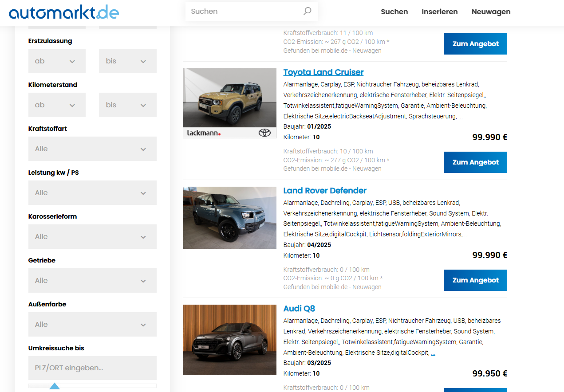Viewport: 564px width, 392px height.
Task: Click Baujahr 04/2025 text
Action: tap(307, 245)
